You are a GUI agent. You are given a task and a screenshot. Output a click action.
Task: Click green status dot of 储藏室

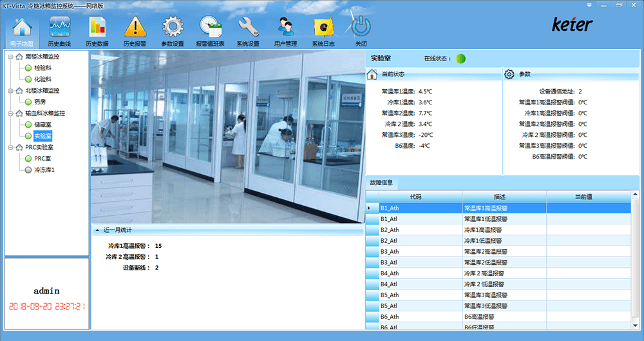coord(28,124)
